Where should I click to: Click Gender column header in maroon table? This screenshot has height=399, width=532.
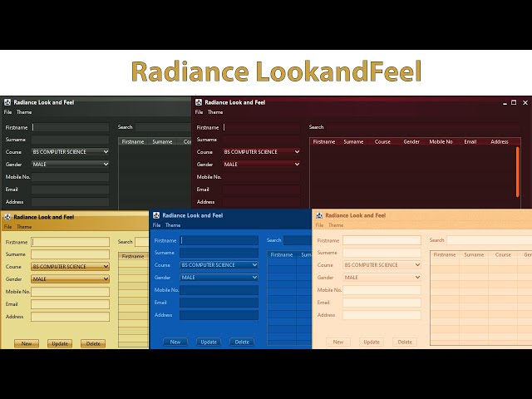point(411,141)
